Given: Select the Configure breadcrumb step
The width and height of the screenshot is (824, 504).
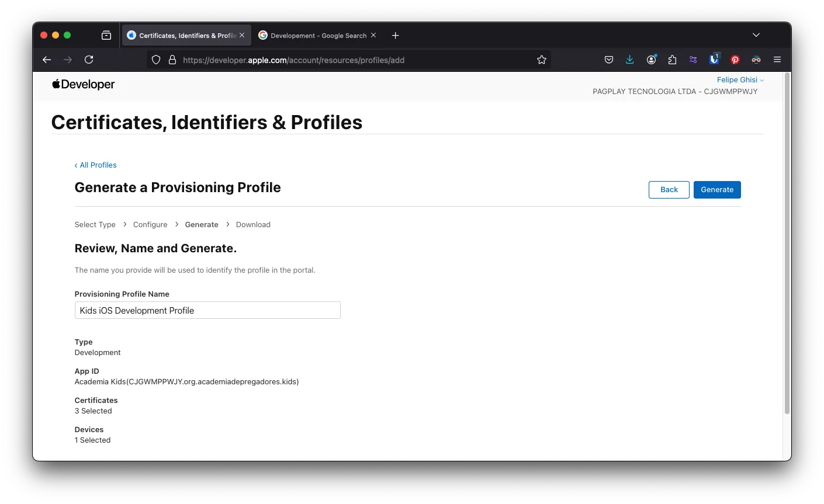Looking at the screenshot, I should click(150, 224).
